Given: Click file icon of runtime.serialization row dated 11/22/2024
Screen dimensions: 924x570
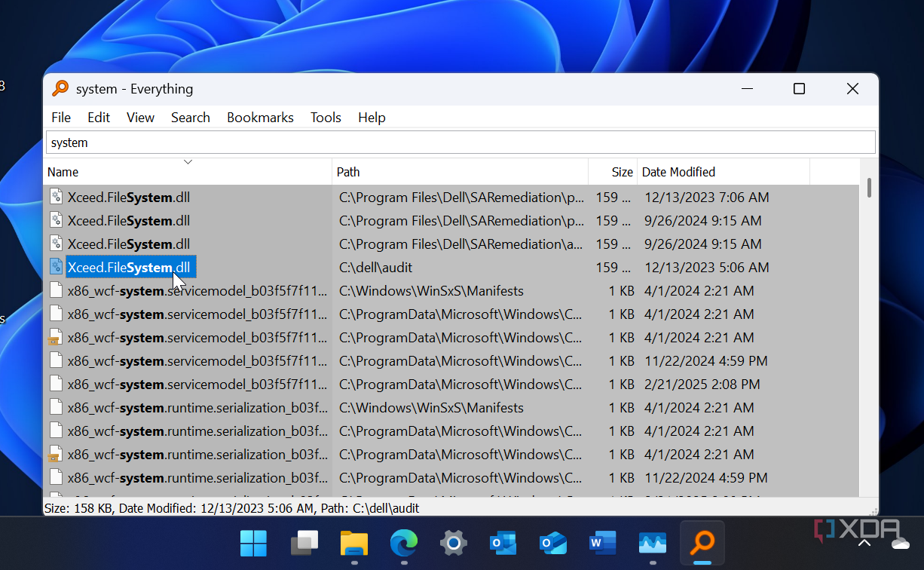Looking at the screenshot, I should (57, 477).
